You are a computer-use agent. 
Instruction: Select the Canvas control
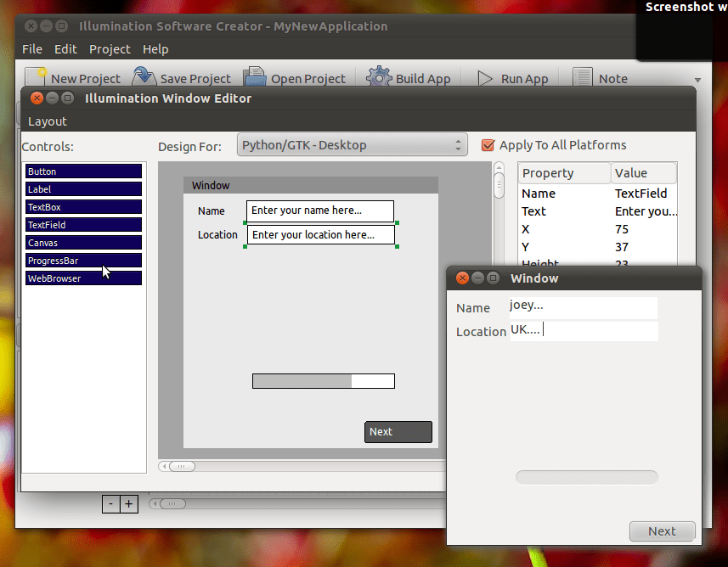click(x=83, y=243)
